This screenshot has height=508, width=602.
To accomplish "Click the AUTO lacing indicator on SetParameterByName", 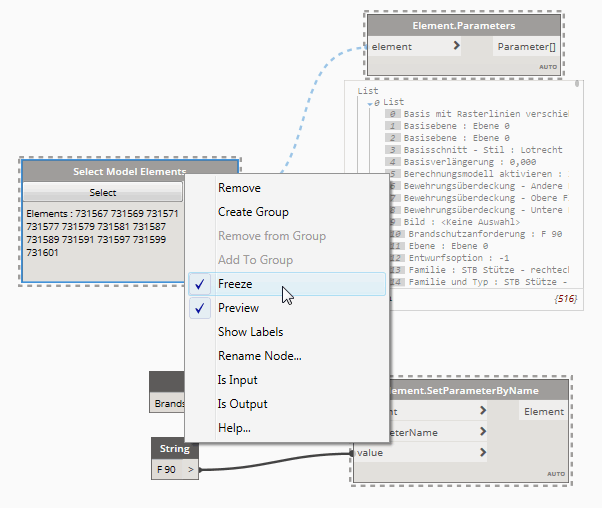I will click(555, 473).
